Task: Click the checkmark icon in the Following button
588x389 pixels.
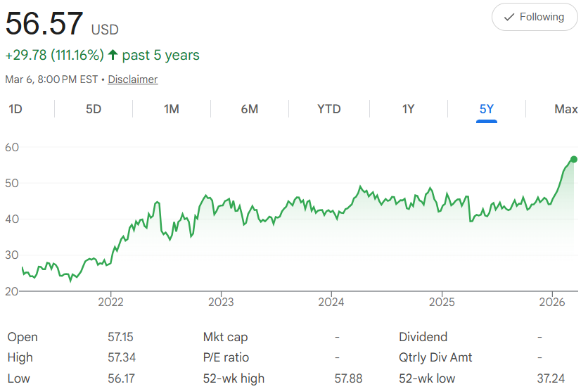Action: [x=509, y=17]
